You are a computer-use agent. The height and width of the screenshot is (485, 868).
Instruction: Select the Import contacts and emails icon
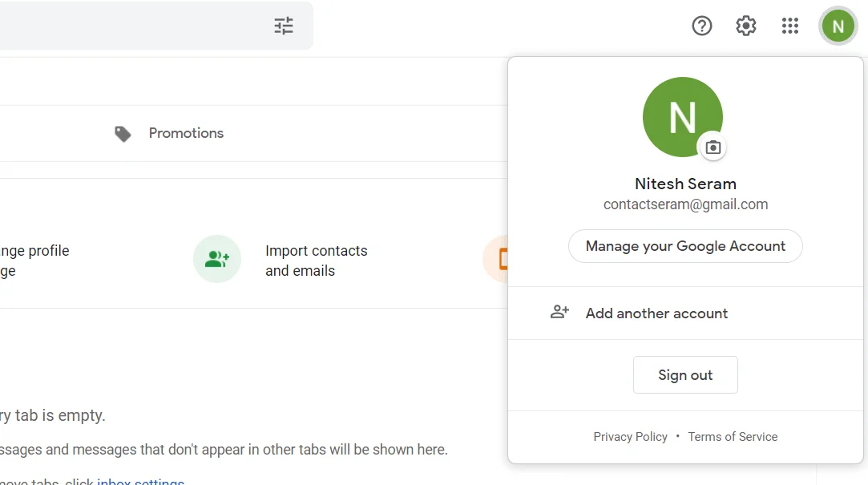tap(217, 259)
